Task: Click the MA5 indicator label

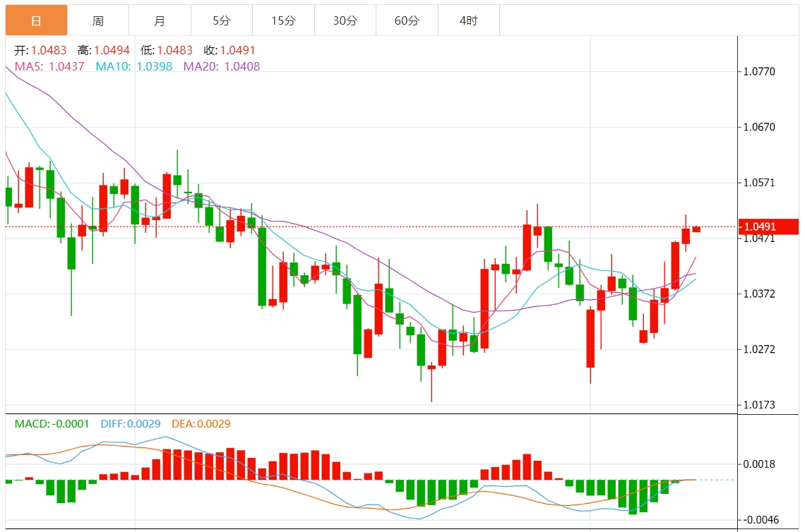Action: coord(49,66)
